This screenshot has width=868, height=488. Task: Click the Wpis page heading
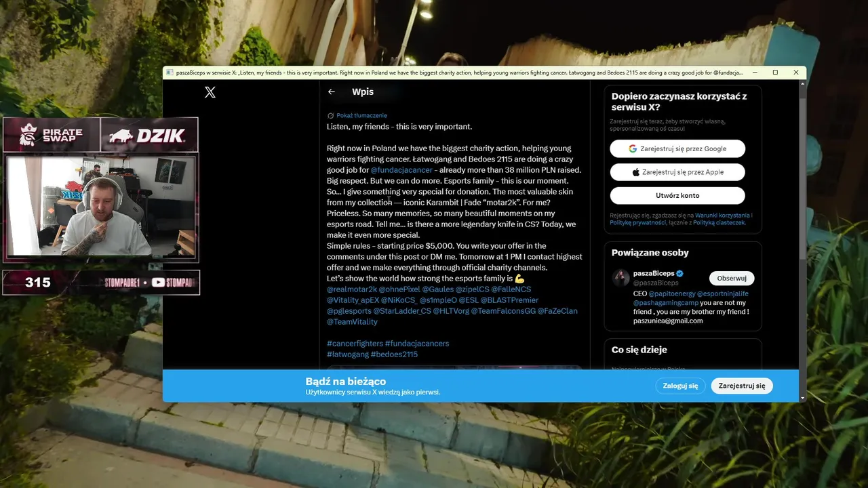[x=363, y=91]
